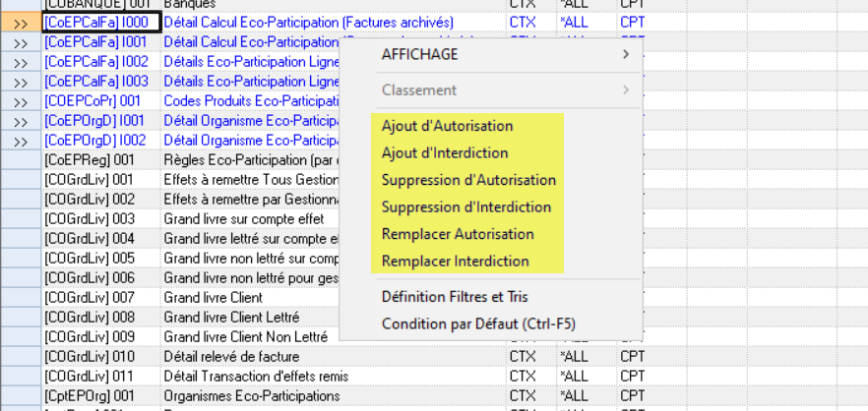Open the AFFICHAGE submenu
Screen dimensions: 868x411
419,55
